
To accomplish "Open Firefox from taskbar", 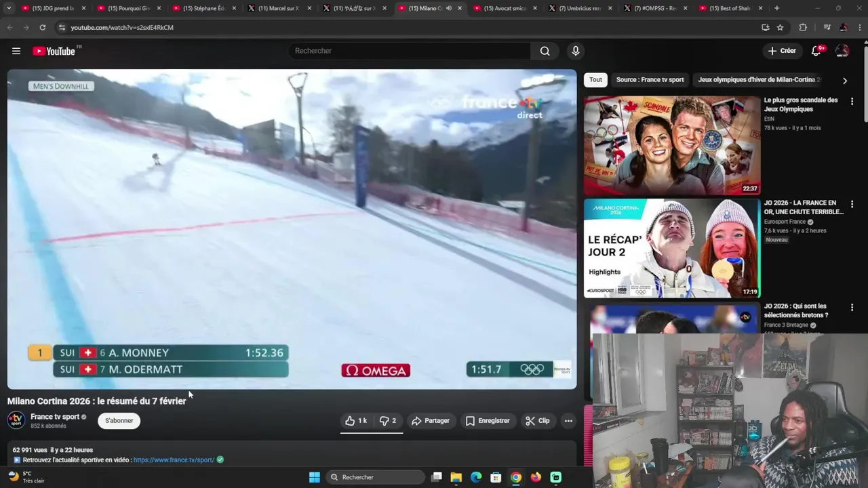I will pyautogui.click(x=536, y=477).
